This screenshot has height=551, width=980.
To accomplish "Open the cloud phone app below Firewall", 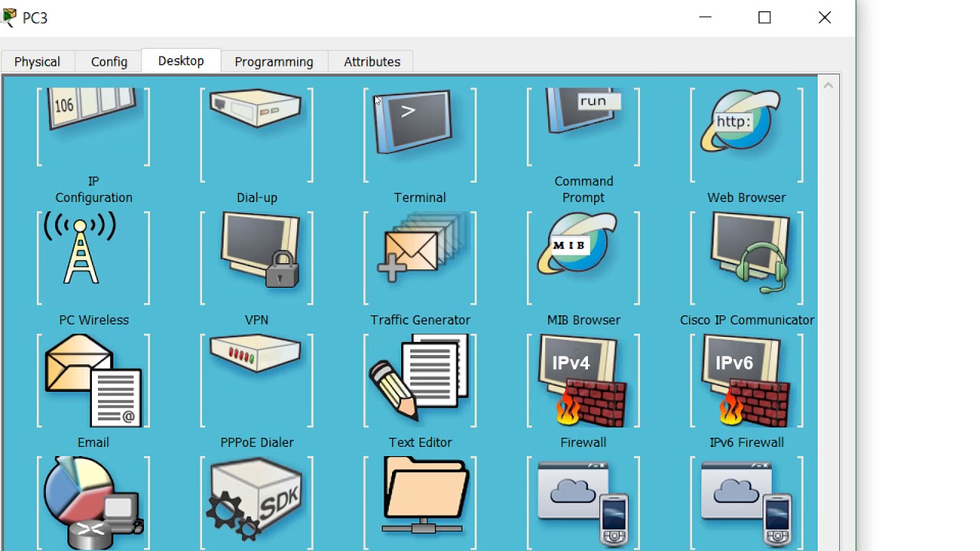I will pyautogui.click(x=583, y=503).
